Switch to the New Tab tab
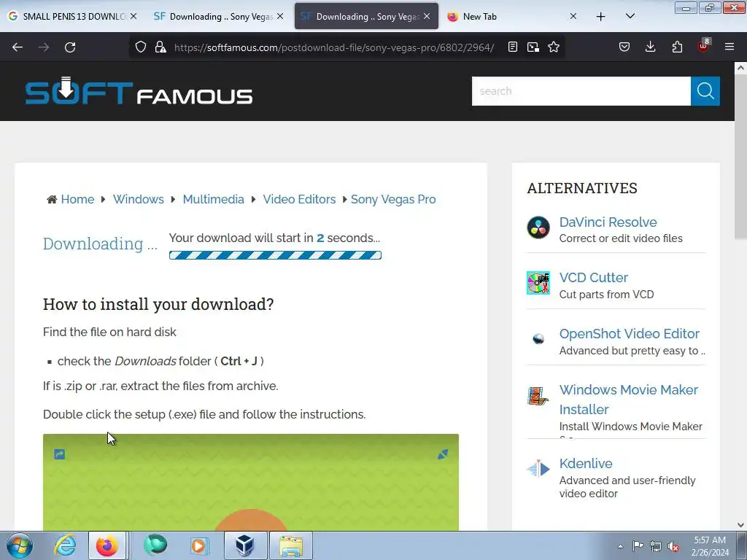 coord(511,16)
